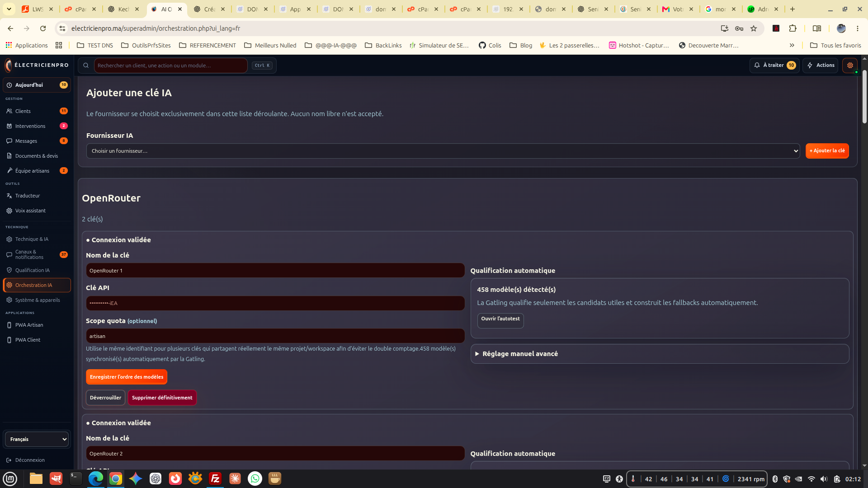Open the tab search dropdown arrow
This screenshot has height=488, width=868.
(9, 9)
